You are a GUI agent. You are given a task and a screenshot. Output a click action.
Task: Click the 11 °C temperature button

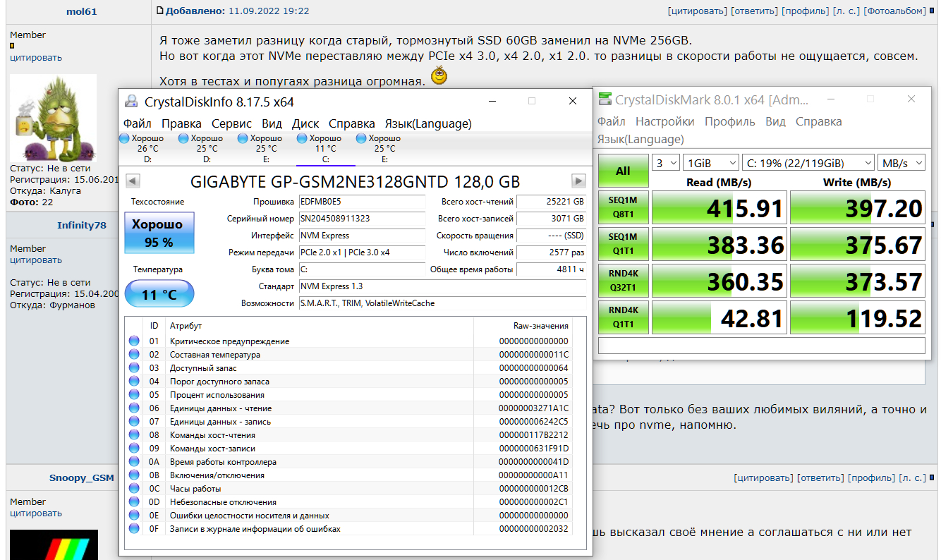pyautogui.click(x=159, y=294)
